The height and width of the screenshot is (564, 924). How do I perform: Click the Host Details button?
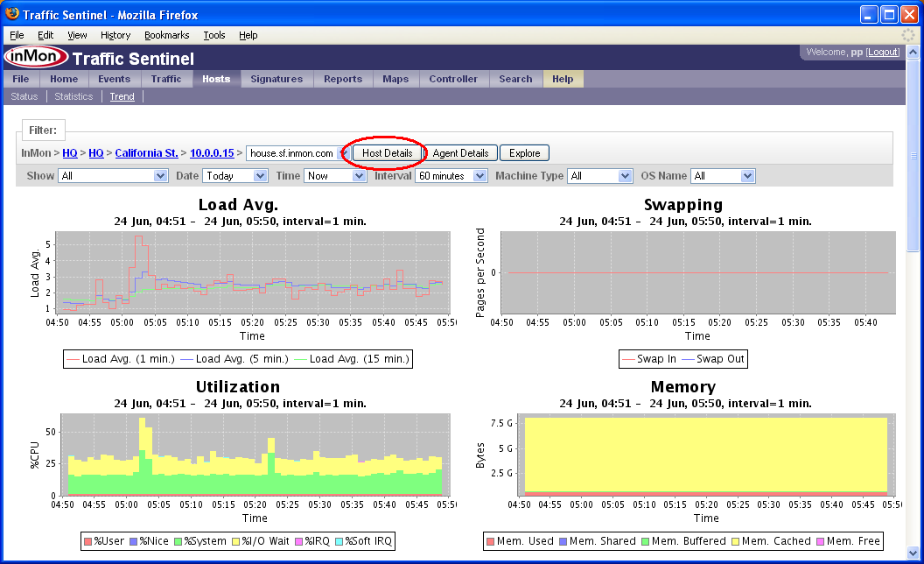click(388, 153)
